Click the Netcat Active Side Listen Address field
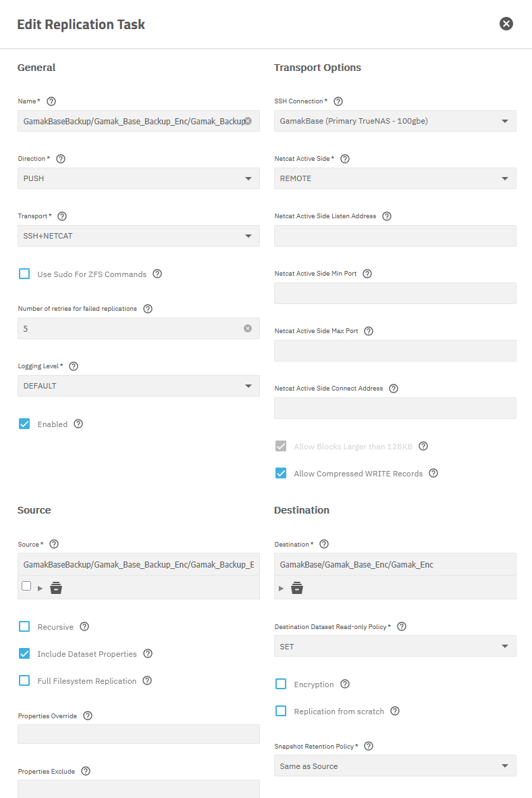 pos(395,236)
